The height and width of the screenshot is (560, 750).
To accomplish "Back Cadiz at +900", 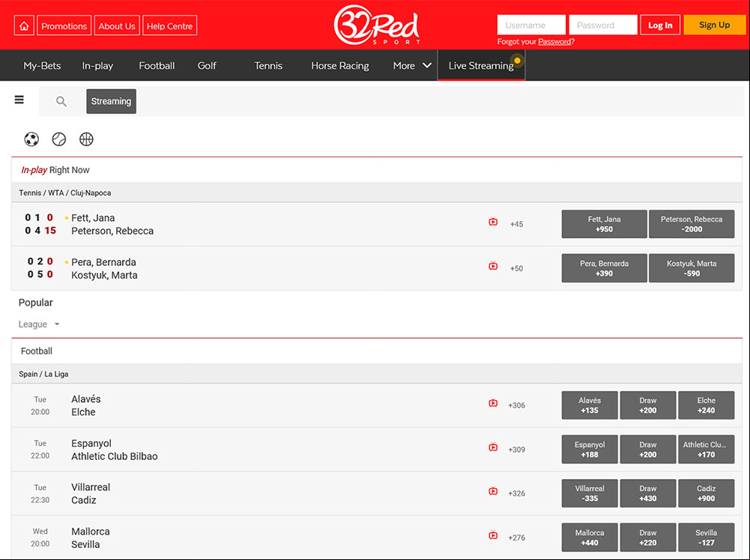I will point(707,493).
